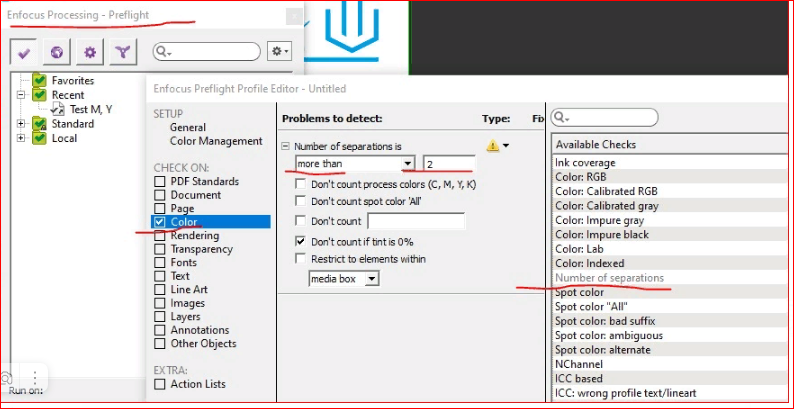Viewport: 794px width, 409px height.
Task: Enable the Don't count custom checkbox
Action: (x=301, y=221)
